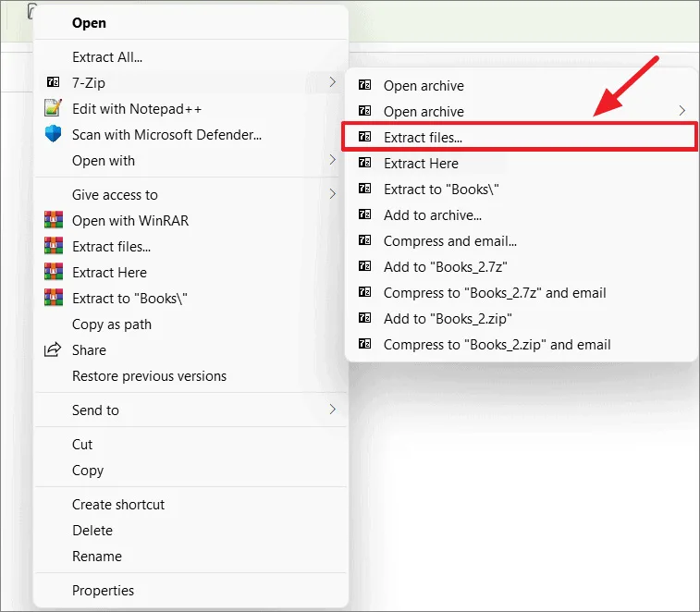Click the 7-Zip icon beside the 7-Zip entry
The image size is (700, 612).
53,82
